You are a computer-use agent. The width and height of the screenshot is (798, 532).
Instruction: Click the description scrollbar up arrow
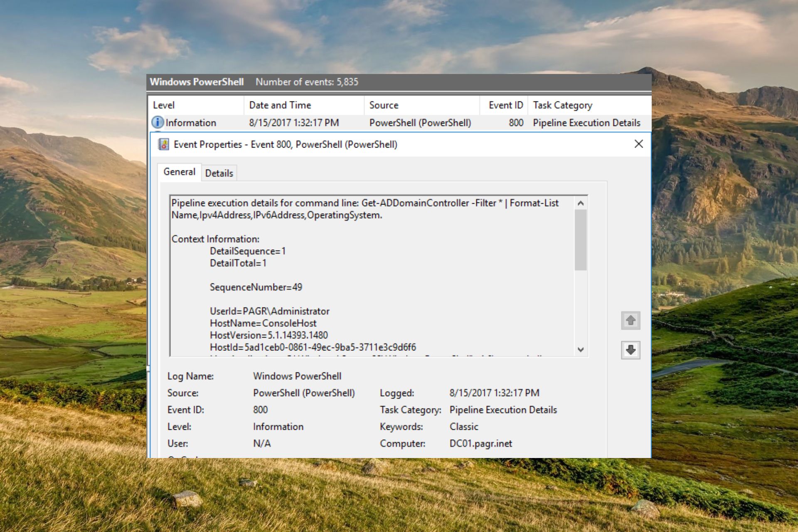(x=581, y=203)
